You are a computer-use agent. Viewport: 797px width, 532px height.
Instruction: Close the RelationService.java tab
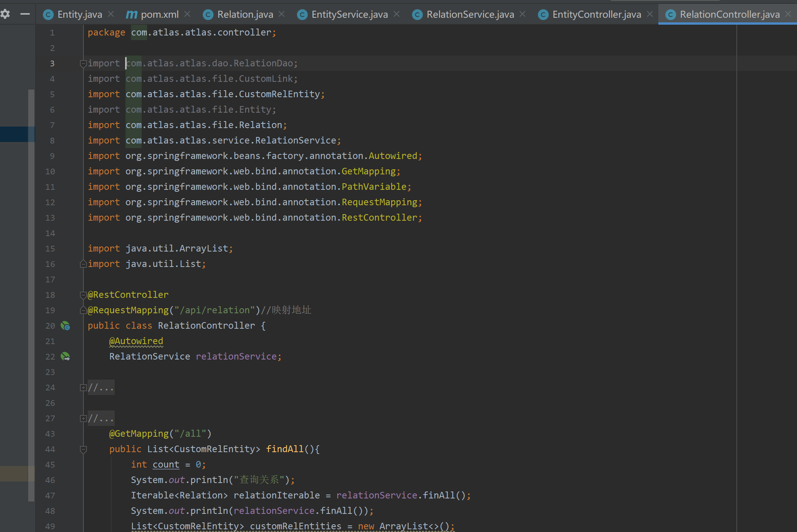[522, 14]
